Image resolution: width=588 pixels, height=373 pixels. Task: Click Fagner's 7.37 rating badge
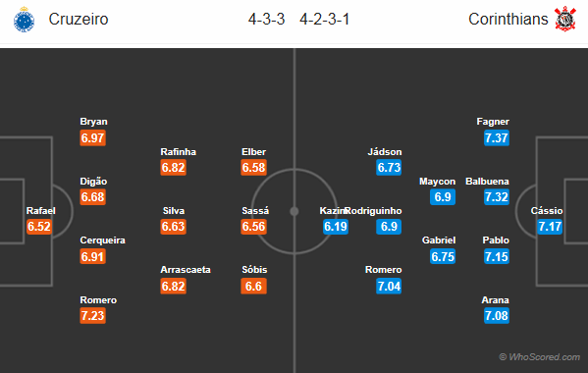(x=496, y=137)
